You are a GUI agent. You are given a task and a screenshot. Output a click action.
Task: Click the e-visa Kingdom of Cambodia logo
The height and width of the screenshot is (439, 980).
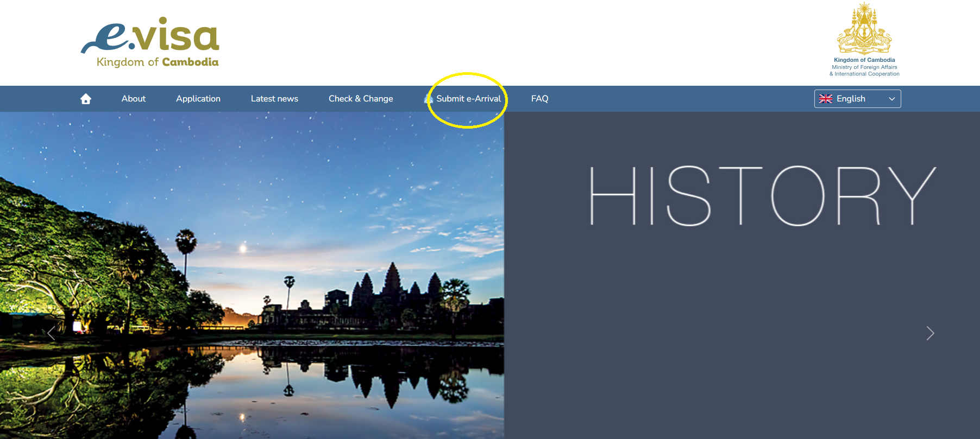(x=150, y=42)
